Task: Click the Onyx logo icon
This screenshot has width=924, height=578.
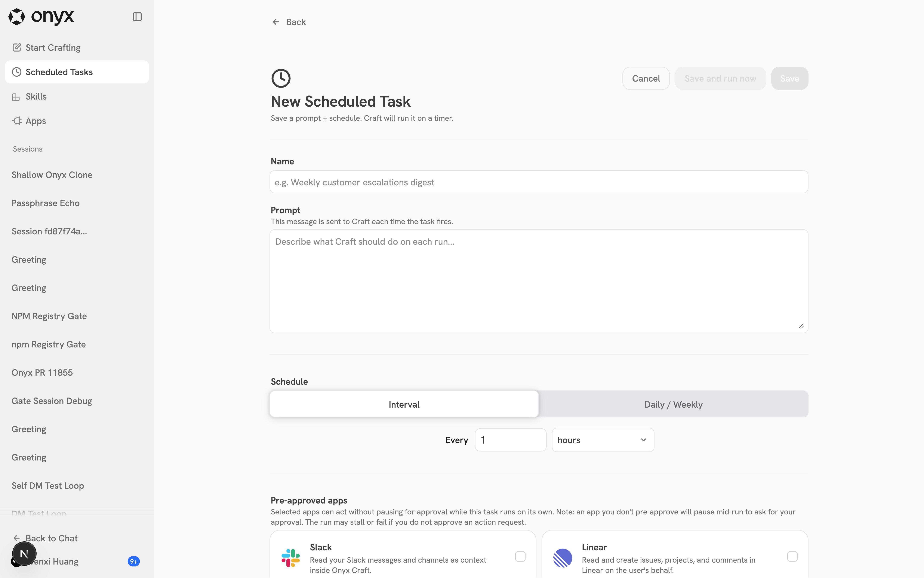Action: (17, 16)
